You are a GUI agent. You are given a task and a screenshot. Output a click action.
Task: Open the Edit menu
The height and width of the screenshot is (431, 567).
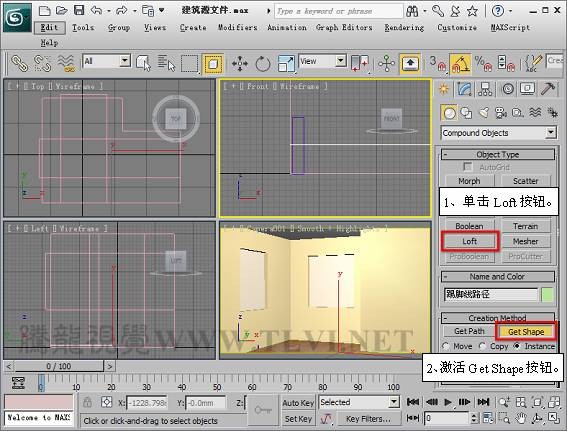(50, 27)
